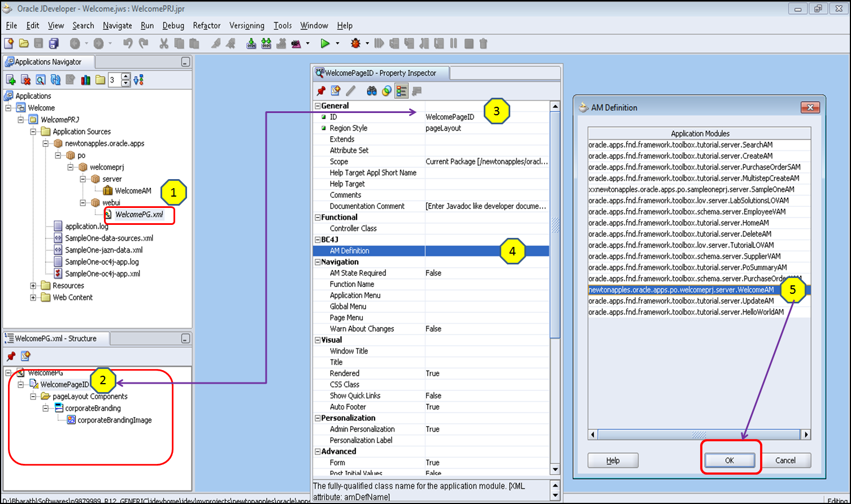Click the right scroll arrow in AM Definition list
Image resolution: width=851 pixels, height=504 pixels.
coord(806,435)
